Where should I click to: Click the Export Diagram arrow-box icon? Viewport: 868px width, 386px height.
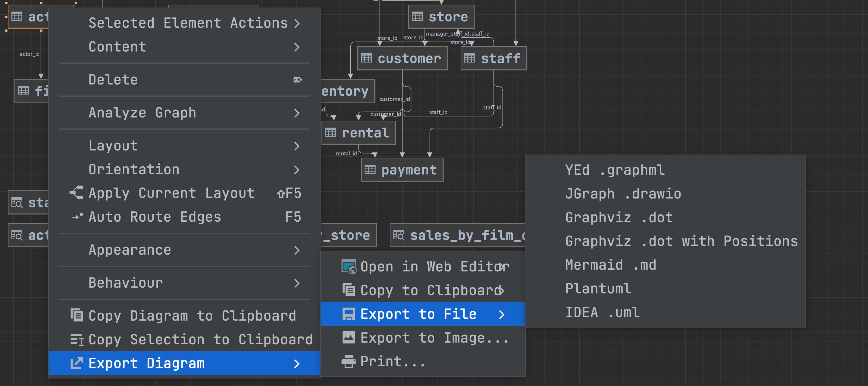pyautogui.click(x=76, y=363)
